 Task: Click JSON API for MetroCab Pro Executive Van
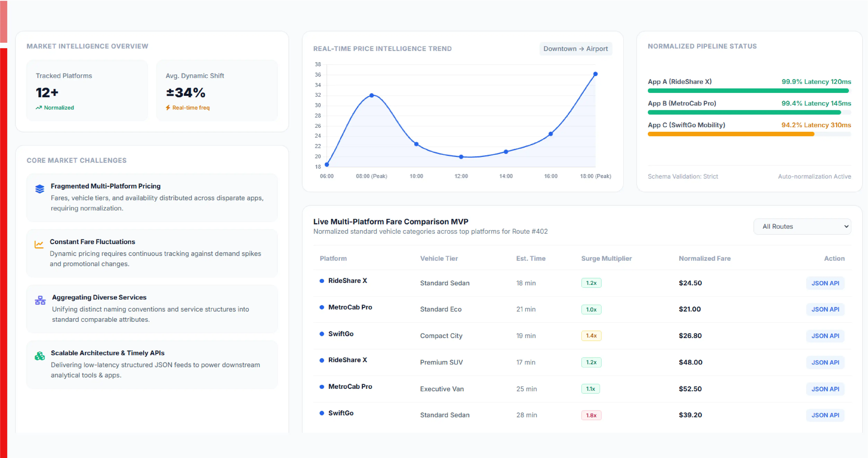(825, 389)
